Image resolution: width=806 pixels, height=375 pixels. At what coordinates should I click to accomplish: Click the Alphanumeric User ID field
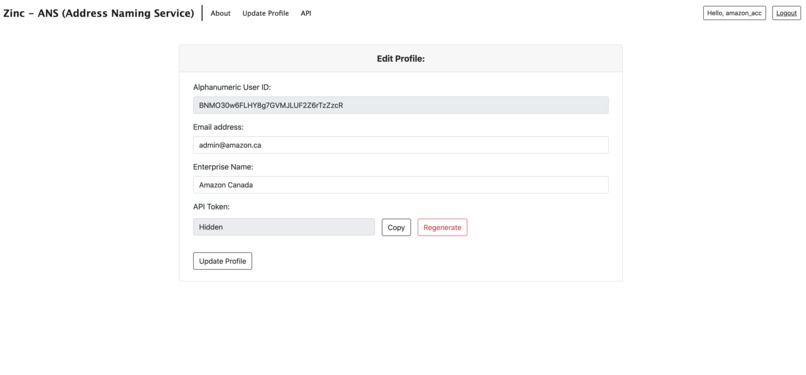pyautogui.click(x=401, y=105)
